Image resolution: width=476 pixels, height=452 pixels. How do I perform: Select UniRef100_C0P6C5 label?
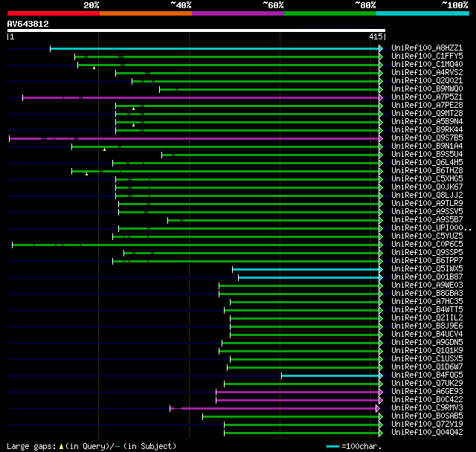[427, 245]
